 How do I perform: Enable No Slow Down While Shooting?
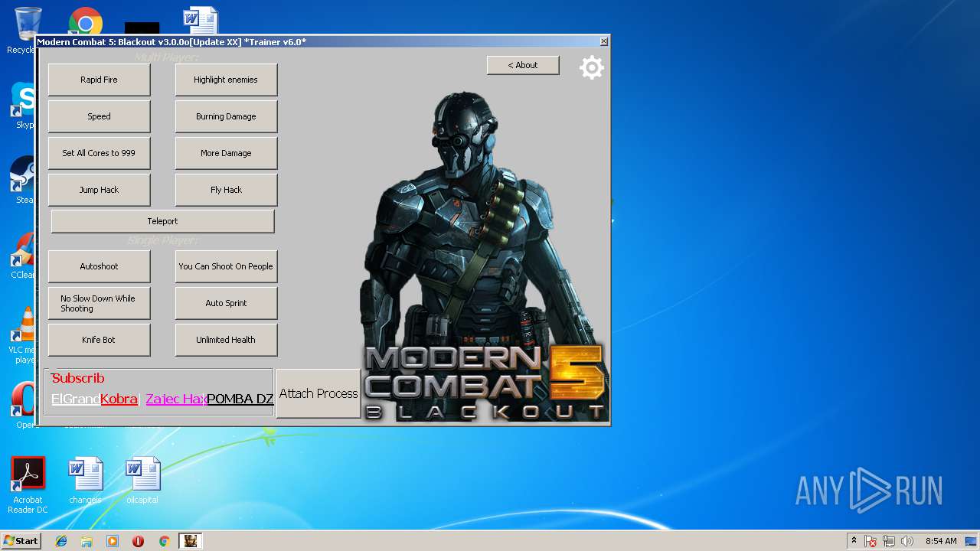click(x=99, y=303)
